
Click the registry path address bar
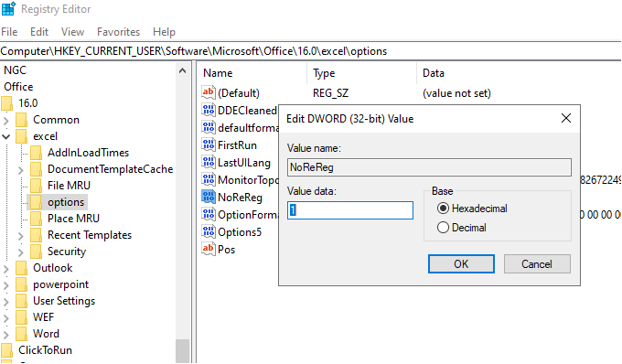coord(311,51)
